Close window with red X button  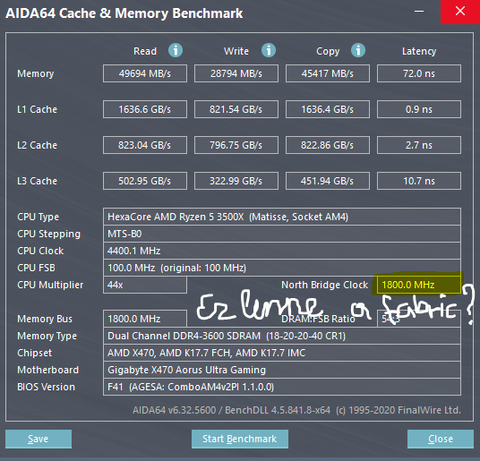[460, 12]
